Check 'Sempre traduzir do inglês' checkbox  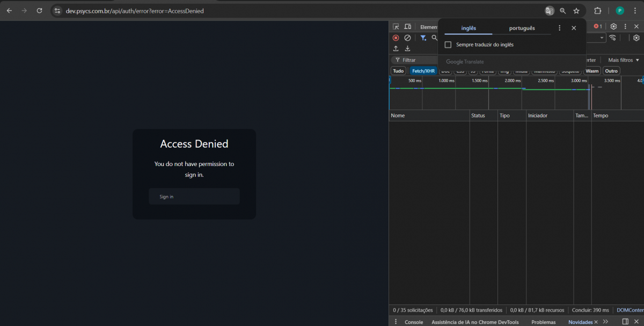pos(448,45)
